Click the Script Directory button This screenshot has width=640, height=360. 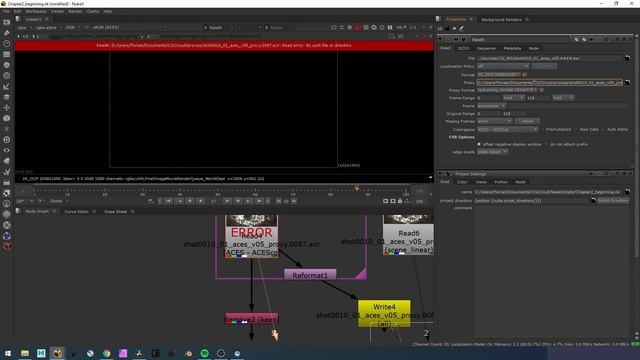coord(613,200)
